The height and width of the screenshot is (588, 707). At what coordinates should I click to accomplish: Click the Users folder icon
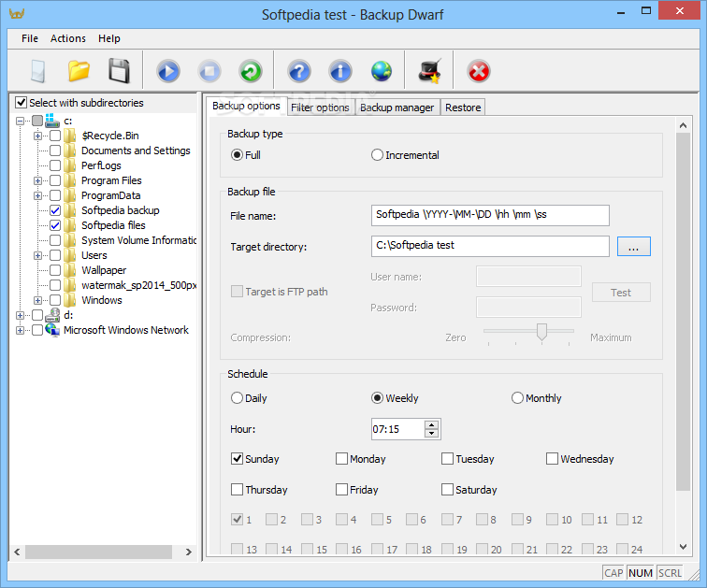(x=70, y=255)
